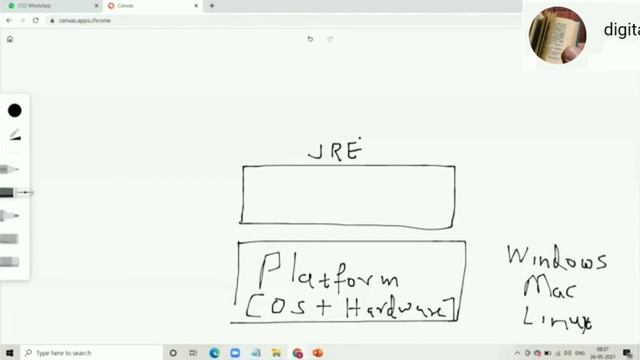This screenshot has height=360, width=640.
Task: Select the Marker drawing tool
Action: pyautogui.click(x=9, y=216)
